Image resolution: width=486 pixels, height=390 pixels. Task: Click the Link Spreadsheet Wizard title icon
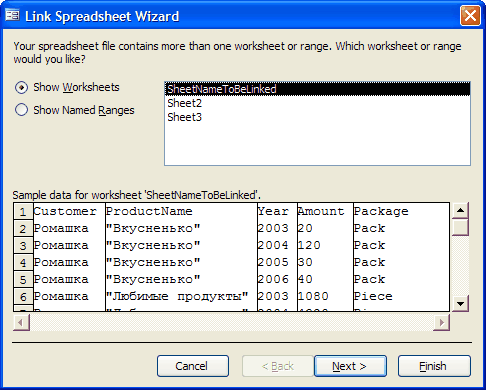12,15
